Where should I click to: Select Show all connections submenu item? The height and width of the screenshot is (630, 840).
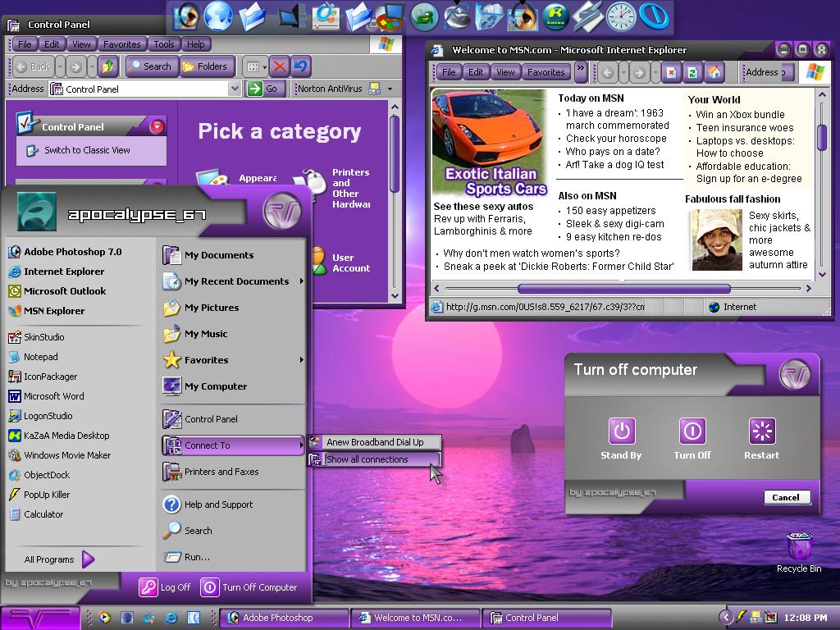[x=374, y=459]
